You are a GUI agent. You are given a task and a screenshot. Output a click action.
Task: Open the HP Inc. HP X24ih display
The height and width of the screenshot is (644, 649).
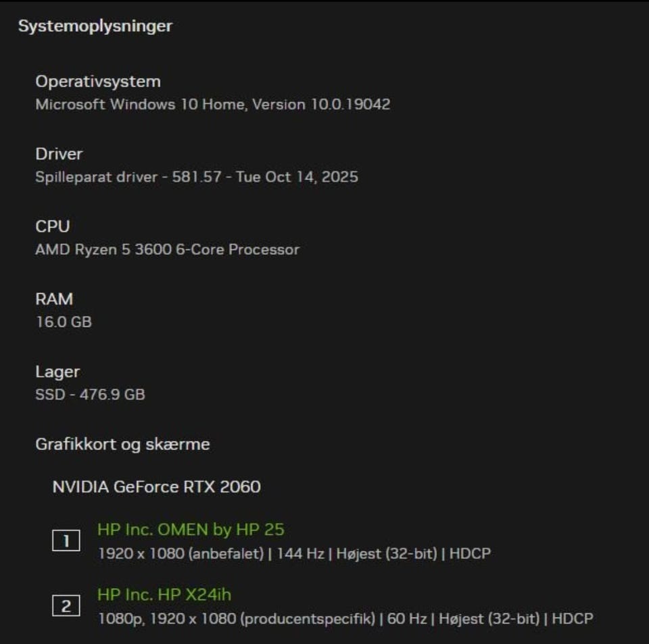pyautogui.click(x=164, y=595)
